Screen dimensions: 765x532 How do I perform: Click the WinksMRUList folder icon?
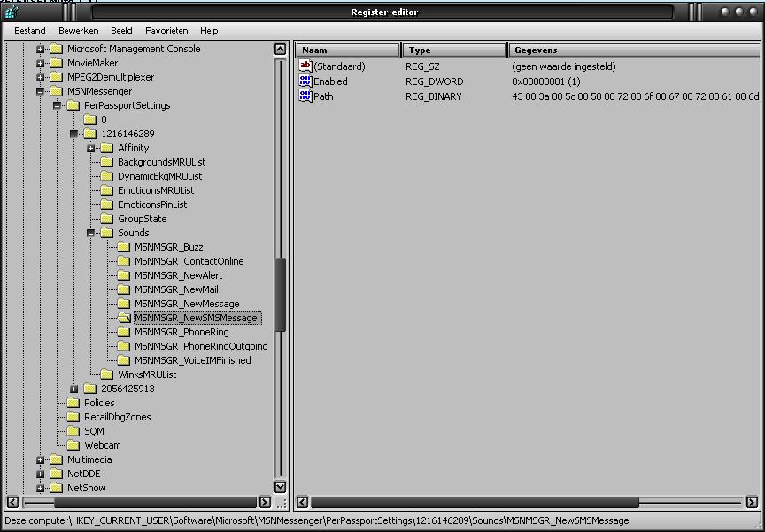pyautogui.click(x=107, y=374)
